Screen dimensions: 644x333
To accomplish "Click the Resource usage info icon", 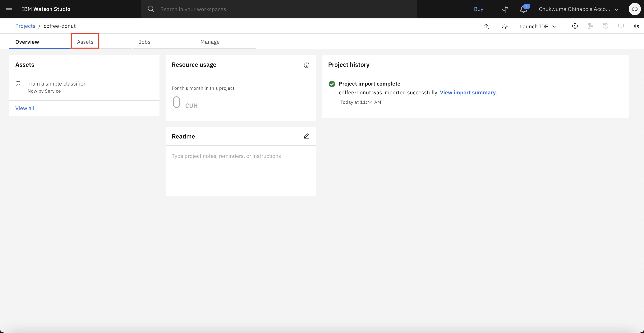I will coord(306,65).
